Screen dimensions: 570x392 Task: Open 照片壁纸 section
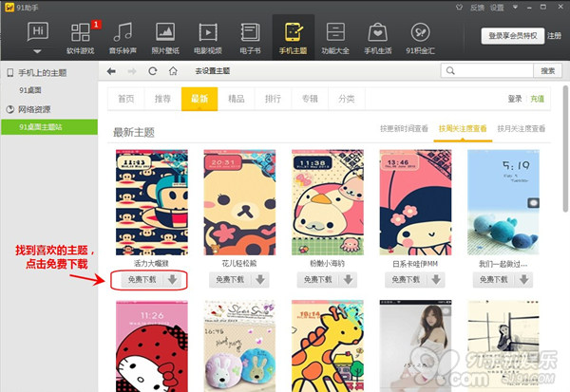(x=165, y=38)
